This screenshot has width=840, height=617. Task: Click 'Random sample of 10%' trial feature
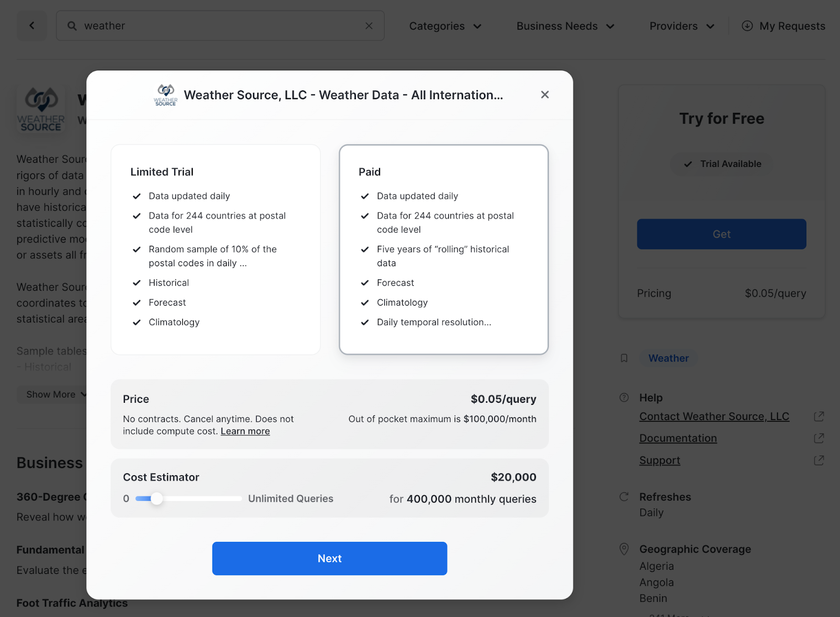point(213,256)
